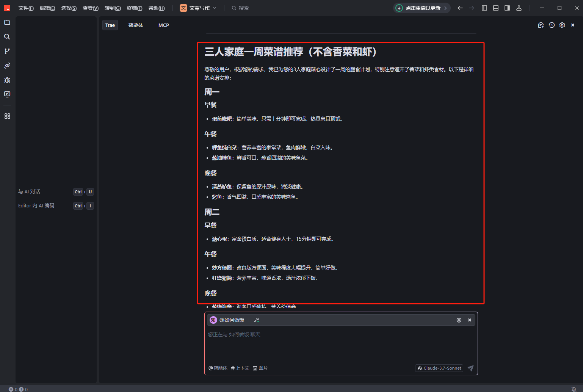Screen dimensions: 583x392
Task: Open the @智能体 agent picker
Action: tap(218, 368)
